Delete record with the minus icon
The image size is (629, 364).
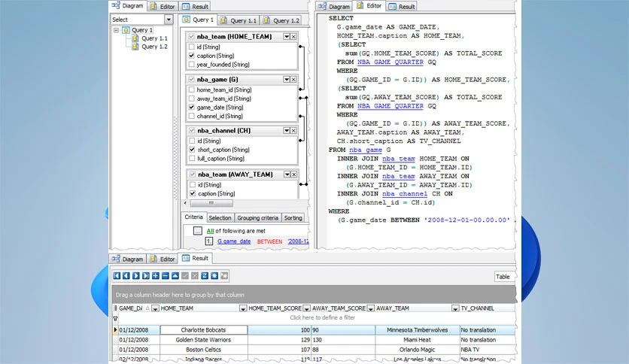(166, 276)
